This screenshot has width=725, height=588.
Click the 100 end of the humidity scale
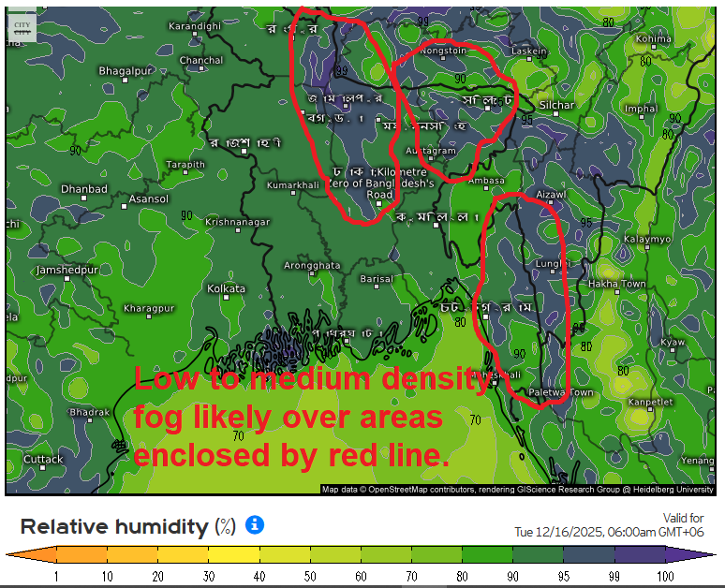[691, 555]
